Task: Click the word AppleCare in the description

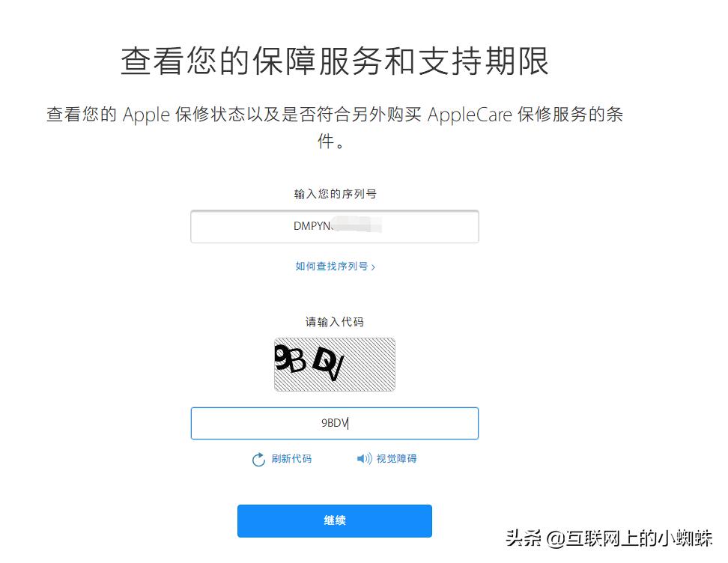Action: click(x=470, y=115)
